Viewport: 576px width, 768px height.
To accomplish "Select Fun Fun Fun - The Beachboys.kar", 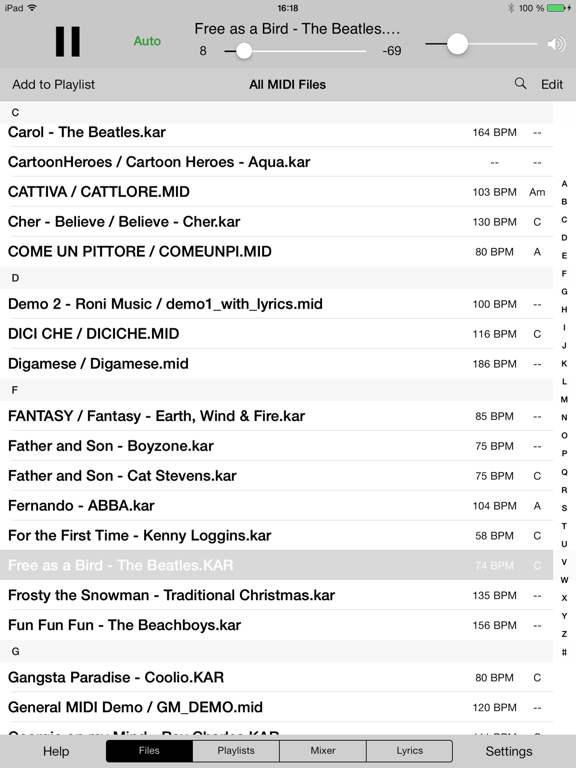I will pos(277,625).
